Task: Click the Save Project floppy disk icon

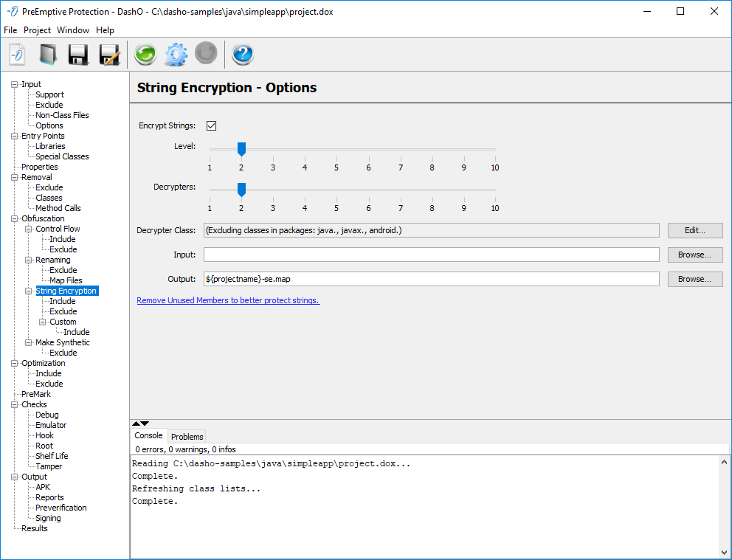Action: click(78, 55)
